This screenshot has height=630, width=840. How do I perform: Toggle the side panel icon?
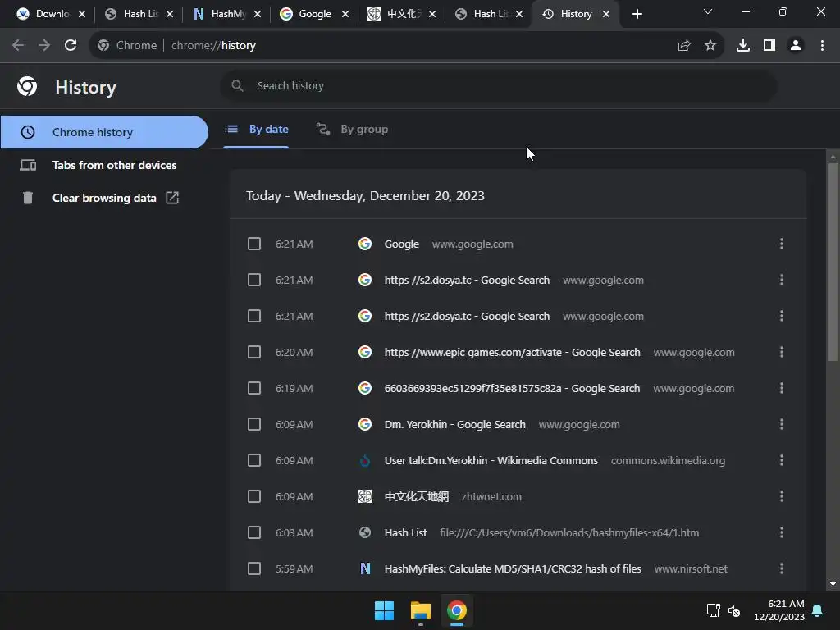pos(769,46)
